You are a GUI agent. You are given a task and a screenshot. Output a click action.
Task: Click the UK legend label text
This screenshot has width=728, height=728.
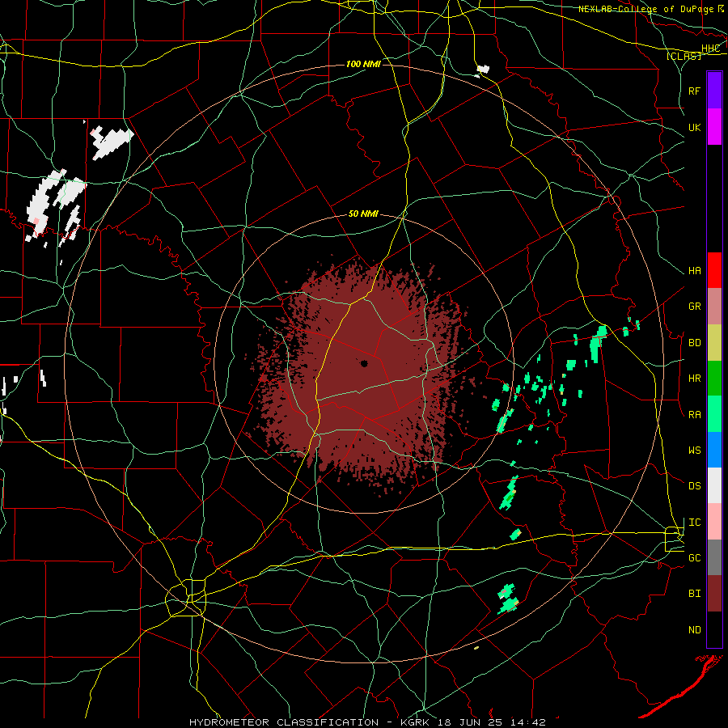point(694,127)
